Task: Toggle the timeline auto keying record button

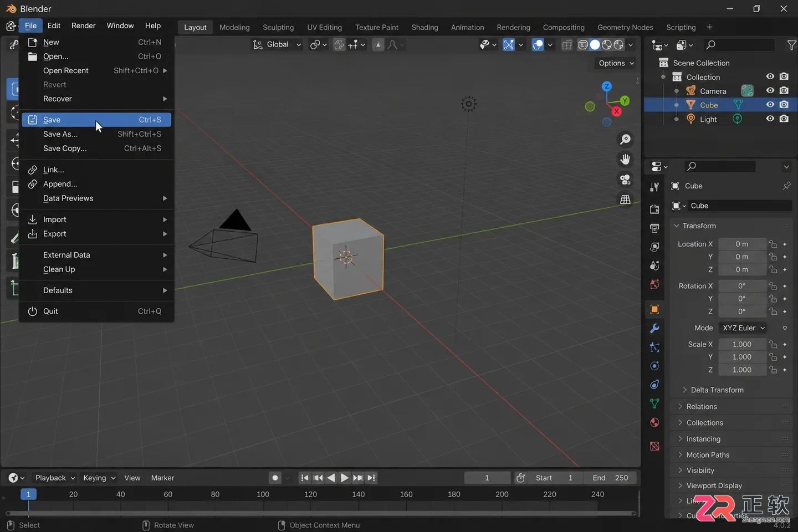Action: coord(275,478)
